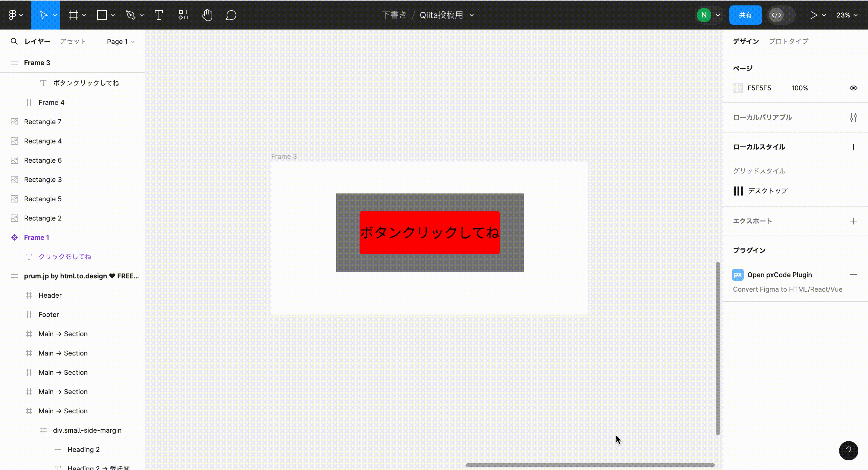This screenshot has width=868, height=470.
Task: Switch to the アセット panel
Action: click(73, 41)
